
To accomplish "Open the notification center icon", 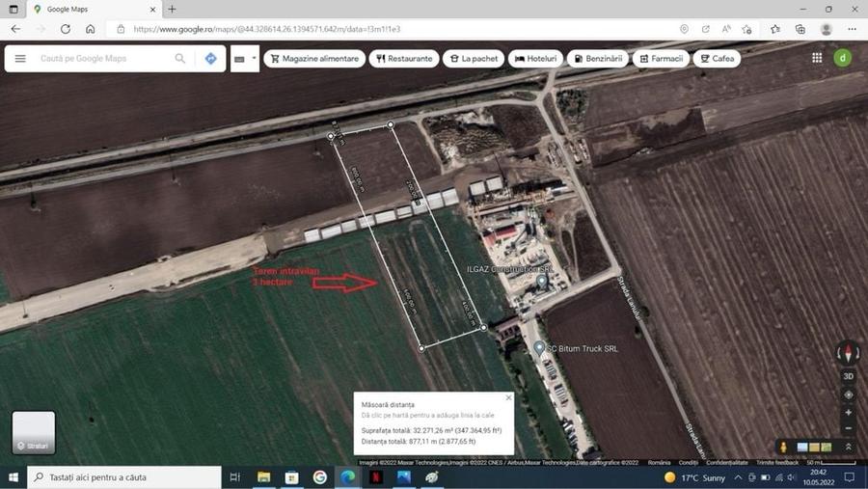I will (x=850, y=476).
